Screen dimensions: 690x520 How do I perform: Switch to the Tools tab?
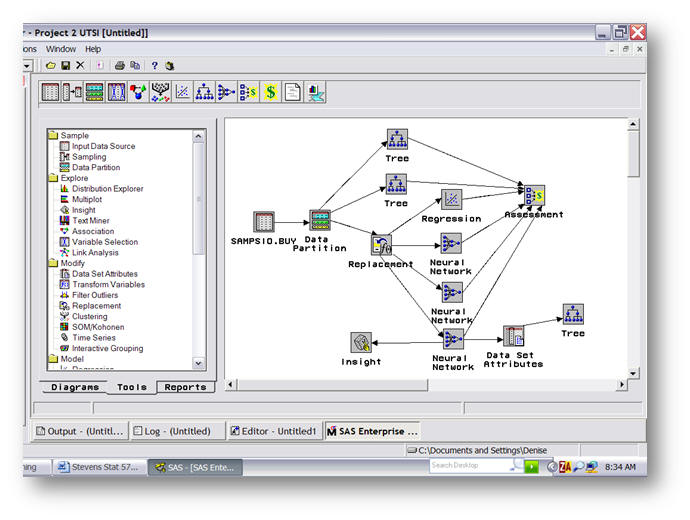[132, 387]
